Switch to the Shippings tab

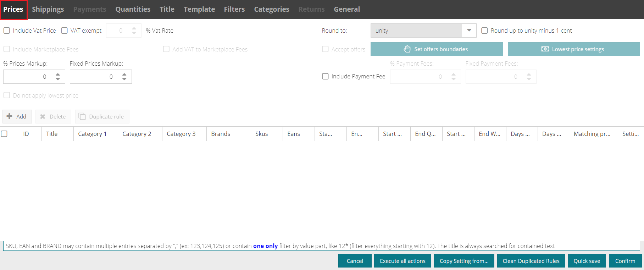48,9
